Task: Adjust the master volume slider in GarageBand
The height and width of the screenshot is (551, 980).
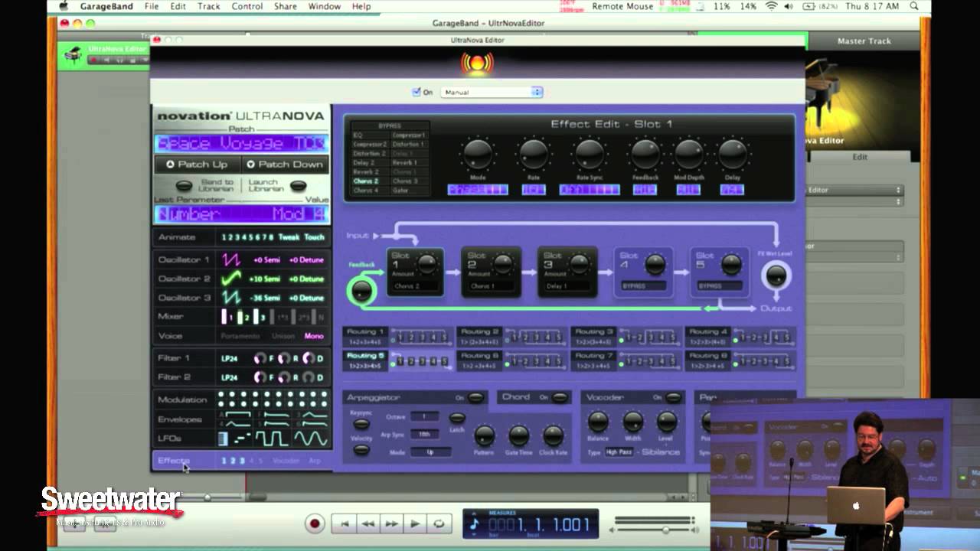Action: click(x=665, y=530)
